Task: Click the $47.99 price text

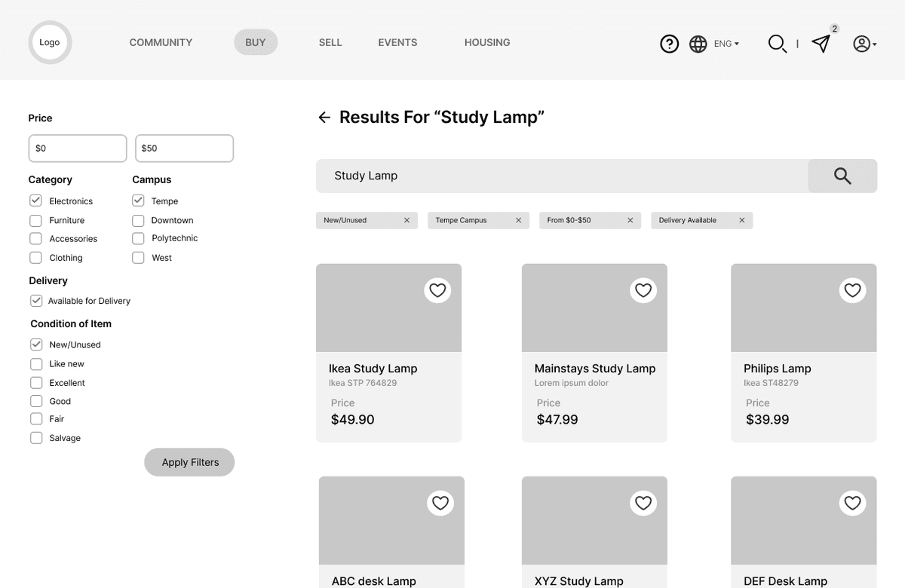Action: [x=557, y=420]
